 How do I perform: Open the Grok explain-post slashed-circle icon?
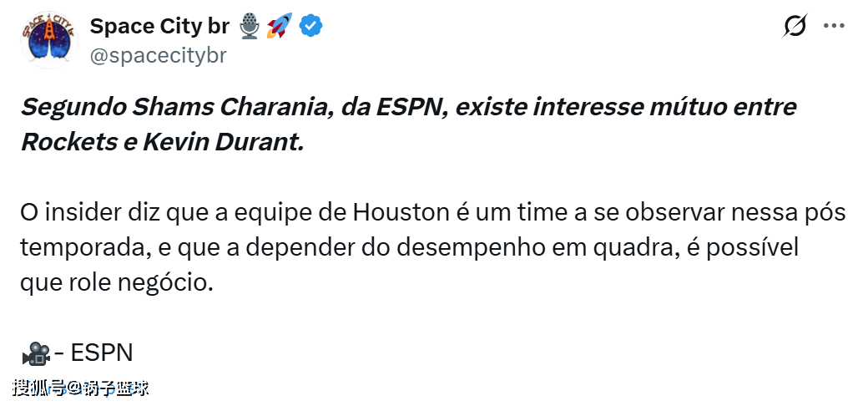click(x=795, y=26)
